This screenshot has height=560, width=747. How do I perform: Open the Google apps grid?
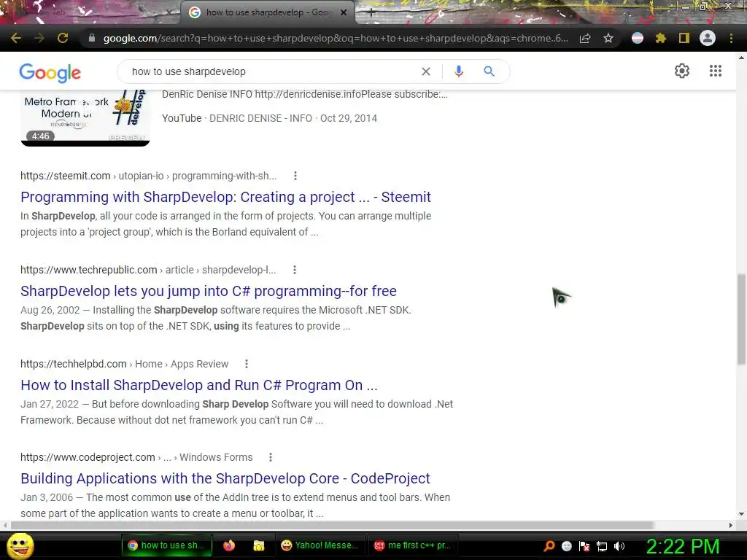[716, 71]
